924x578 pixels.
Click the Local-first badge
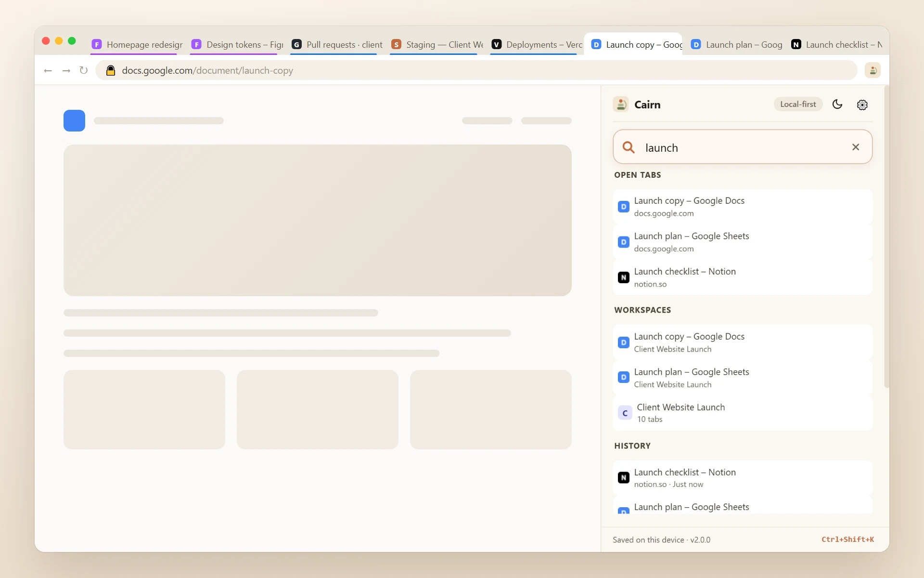coord(798,104)
